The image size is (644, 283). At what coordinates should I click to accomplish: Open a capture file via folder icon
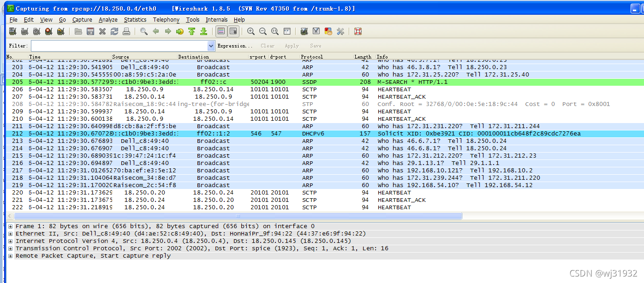coord(78,31)
